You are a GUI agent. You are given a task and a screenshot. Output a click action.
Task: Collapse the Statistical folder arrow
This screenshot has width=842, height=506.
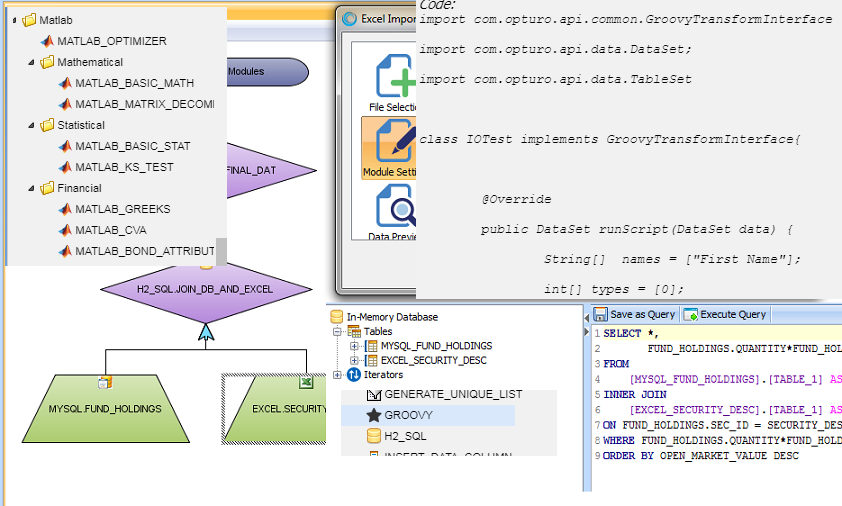(x=31, y=125)
